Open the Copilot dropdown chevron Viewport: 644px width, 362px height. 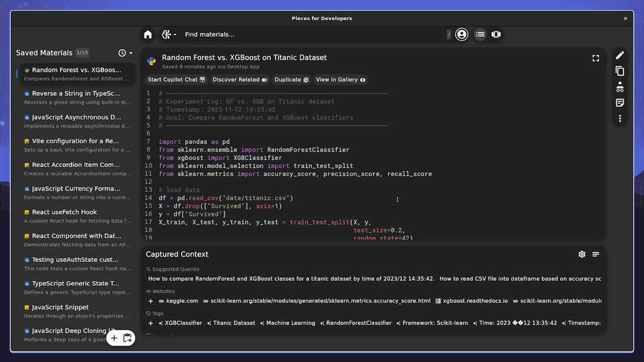[175, 35]
